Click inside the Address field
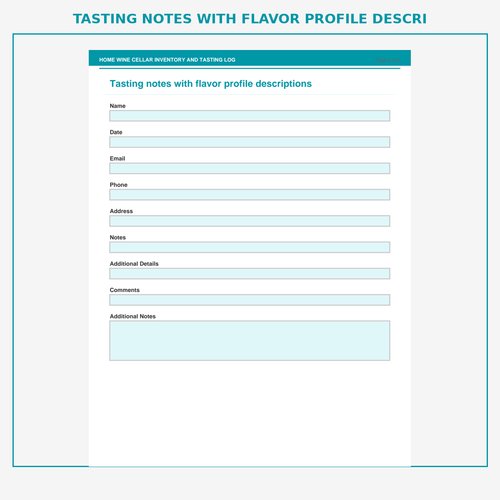This screenshot has width=500, height=500. [x=249, y=221]
